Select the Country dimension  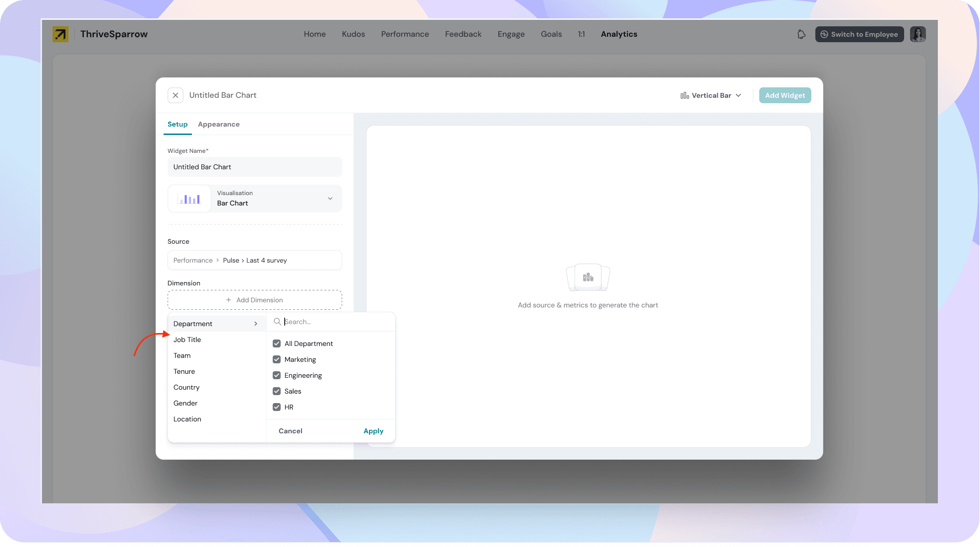186,387
